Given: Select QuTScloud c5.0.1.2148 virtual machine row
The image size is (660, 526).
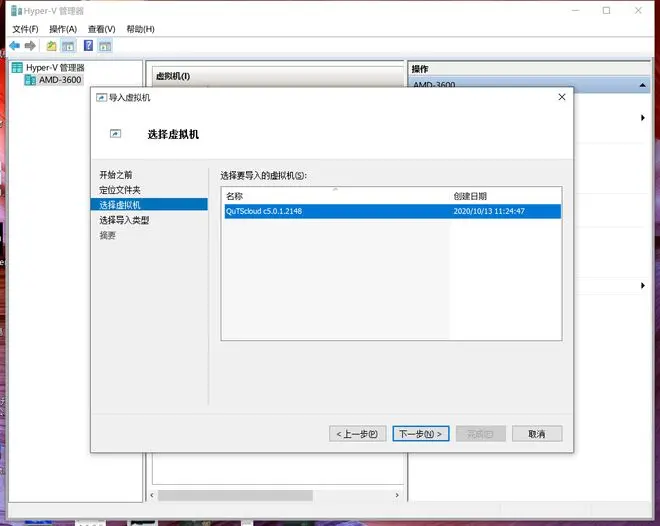Looking at the screenshot, I should 392,211.
